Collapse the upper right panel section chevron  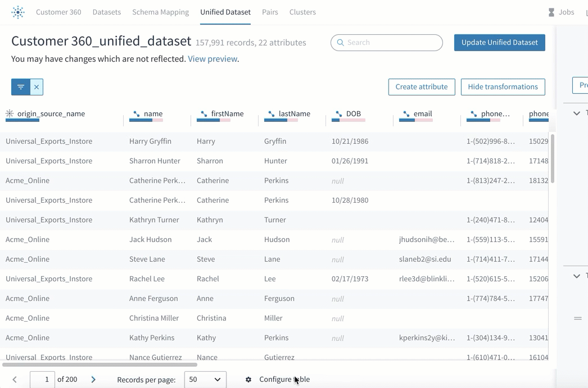pos(577,113)
